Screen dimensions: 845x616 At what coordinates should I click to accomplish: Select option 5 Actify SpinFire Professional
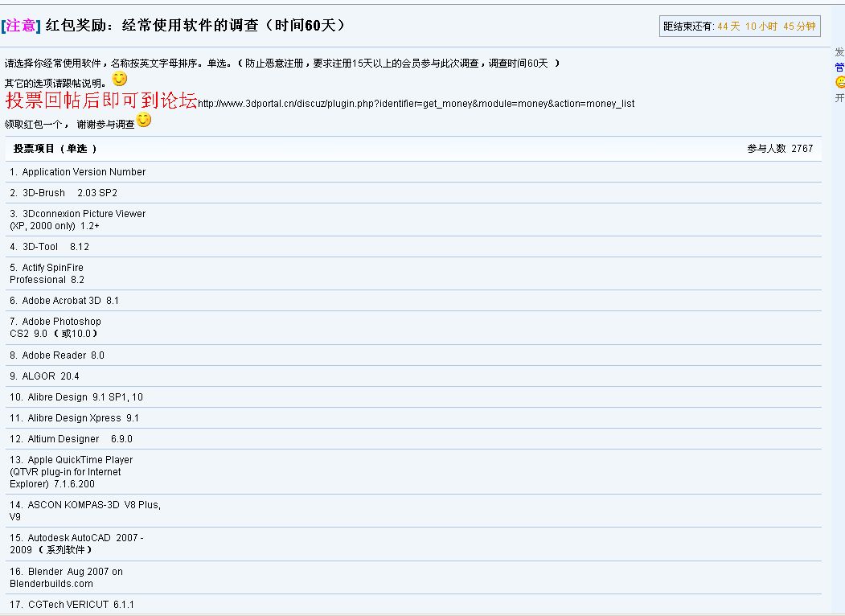(x=47, y=273)
